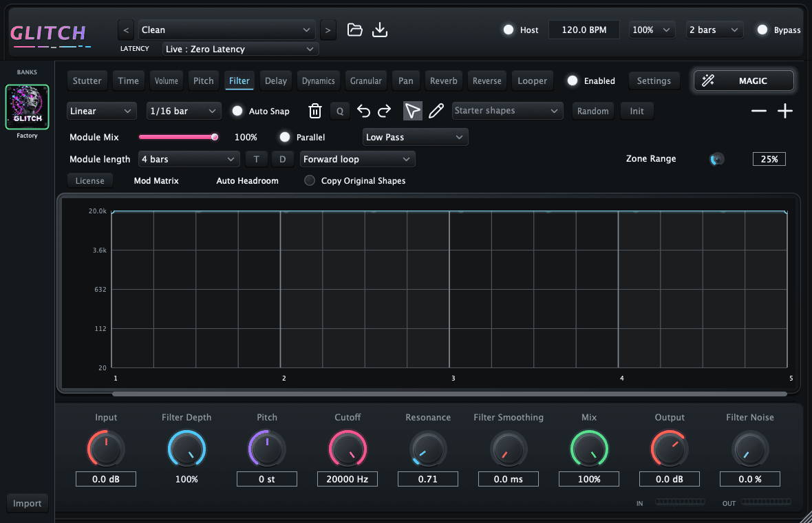Open the 1/16 bar grid dropdown
This screenshot has height=523, width=812.
(x=184, y=111)
